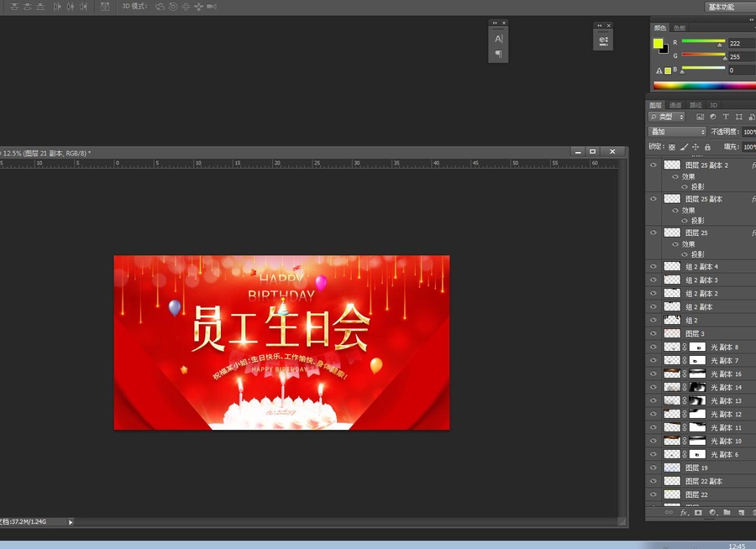756x549 pixels.
Task: Toggle visibility of 组 2 layer
Action: [x=654, y=320]
